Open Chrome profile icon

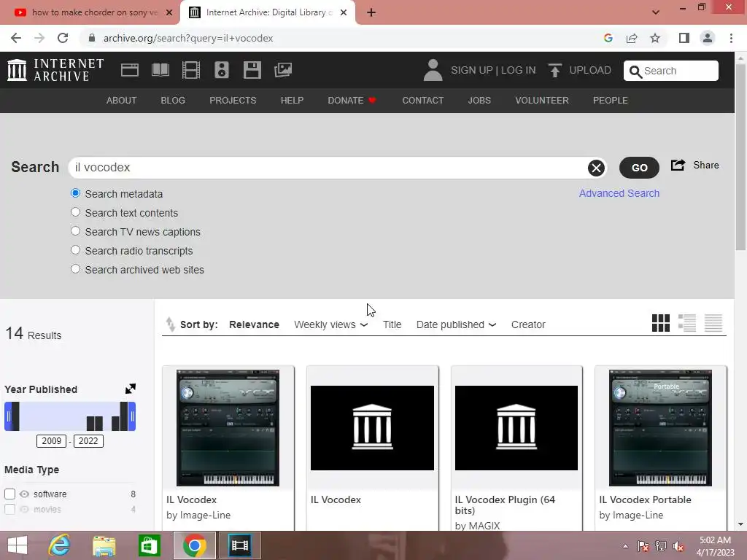click(x=708, y=38)
